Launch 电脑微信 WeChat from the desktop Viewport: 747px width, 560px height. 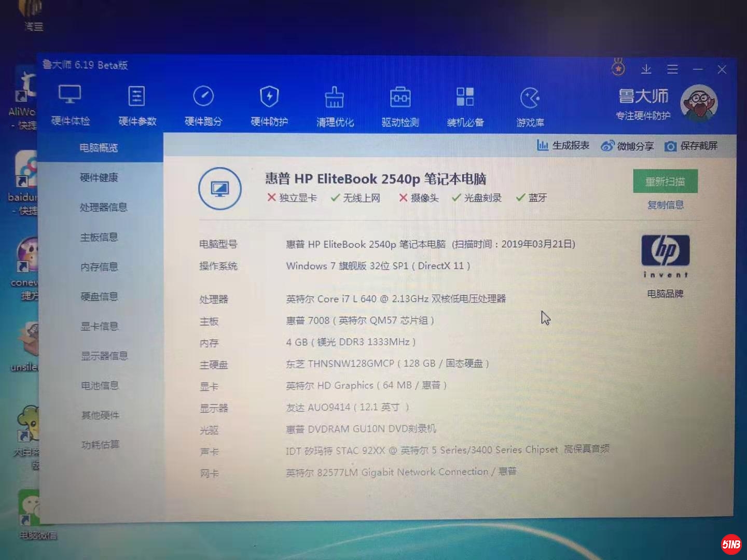tap(30, 511)
